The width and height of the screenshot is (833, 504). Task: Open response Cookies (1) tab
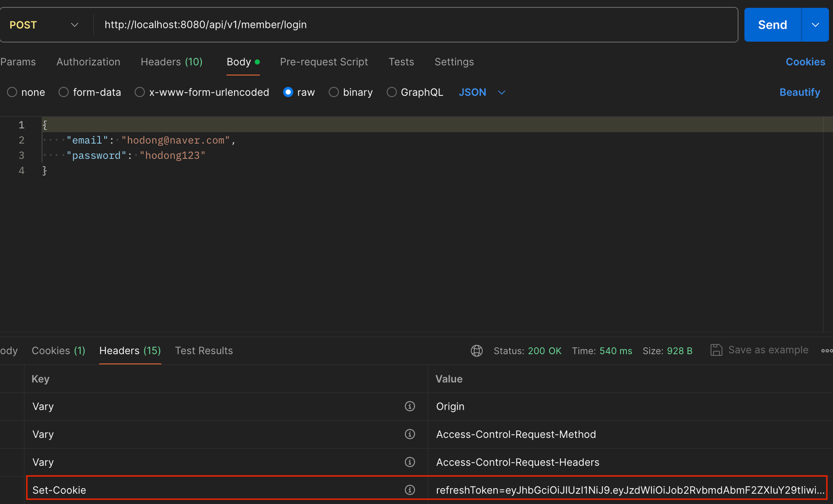pos(58,351)
